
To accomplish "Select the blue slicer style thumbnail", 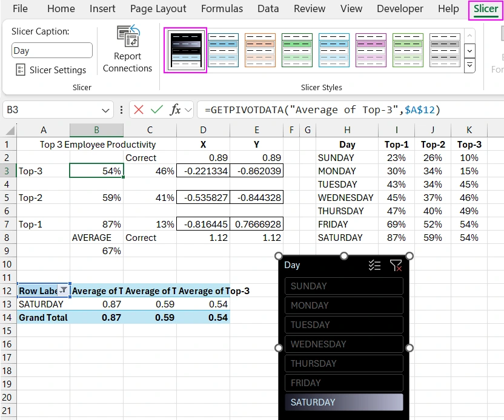I will 223,50.
